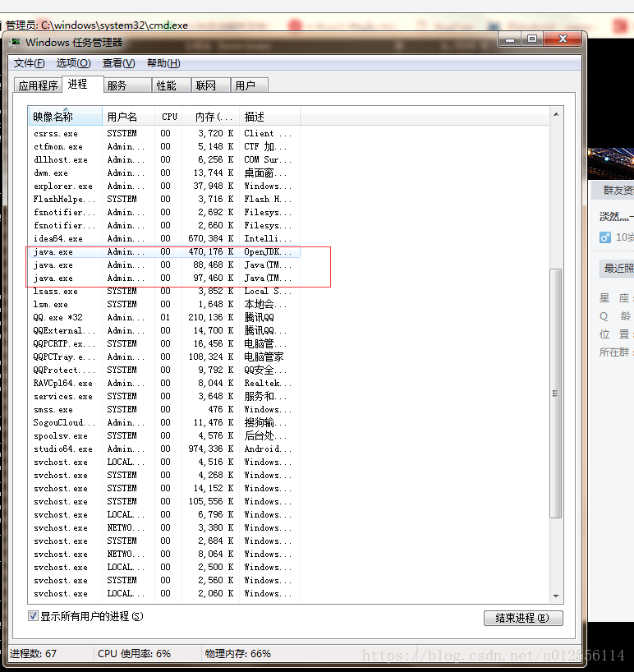
Task: Select the idea64.exe process row
Action: pyautogui.click(x=164, y=239)
